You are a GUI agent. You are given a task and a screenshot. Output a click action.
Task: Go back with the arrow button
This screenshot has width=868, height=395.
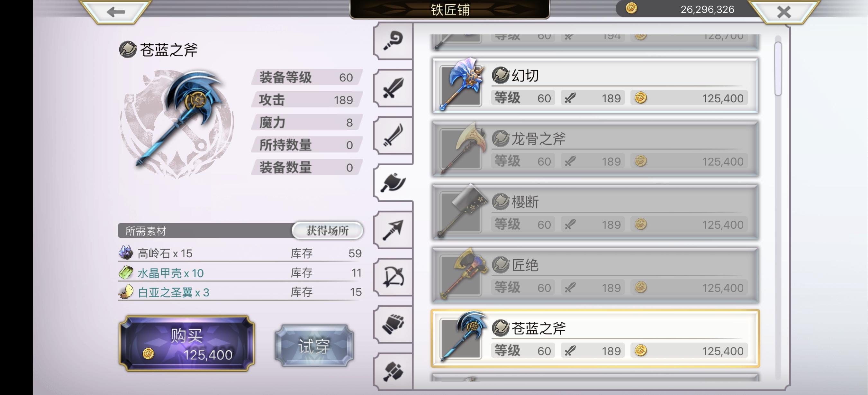coord(116,12)
